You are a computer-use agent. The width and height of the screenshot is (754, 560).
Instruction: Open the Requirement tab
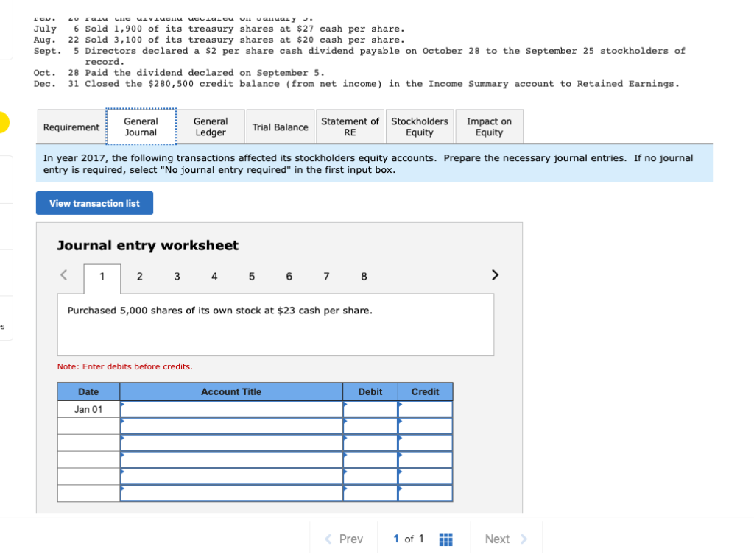click(x=71, y=127)
